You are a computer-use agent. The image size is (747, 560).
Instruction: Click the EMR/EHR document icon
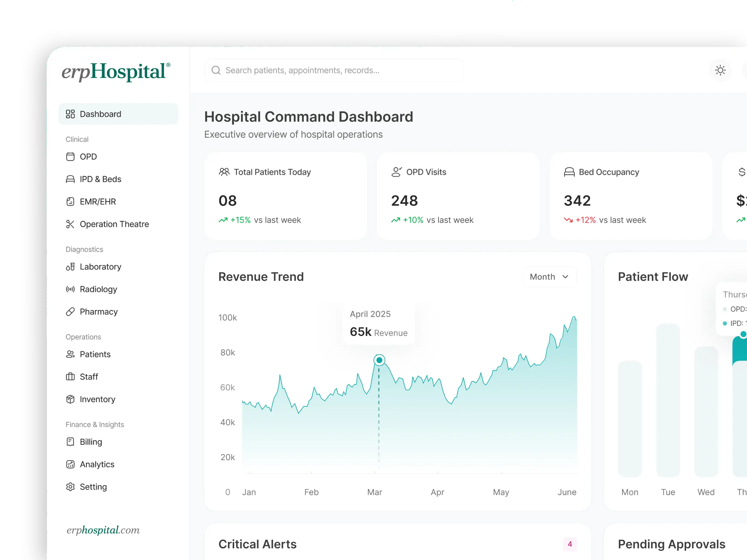coord(70,202)
